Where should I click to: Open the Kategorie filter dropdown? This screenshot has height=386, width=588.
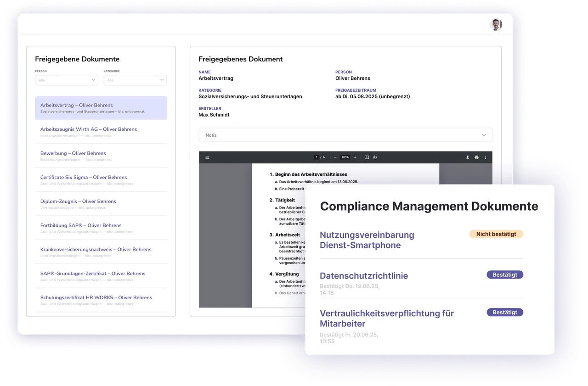click(135, 80)
